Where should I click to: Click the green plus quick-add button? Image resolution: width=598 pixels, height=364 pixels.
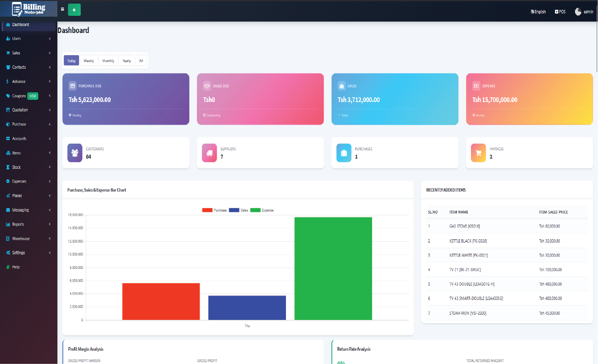[74, 10]
